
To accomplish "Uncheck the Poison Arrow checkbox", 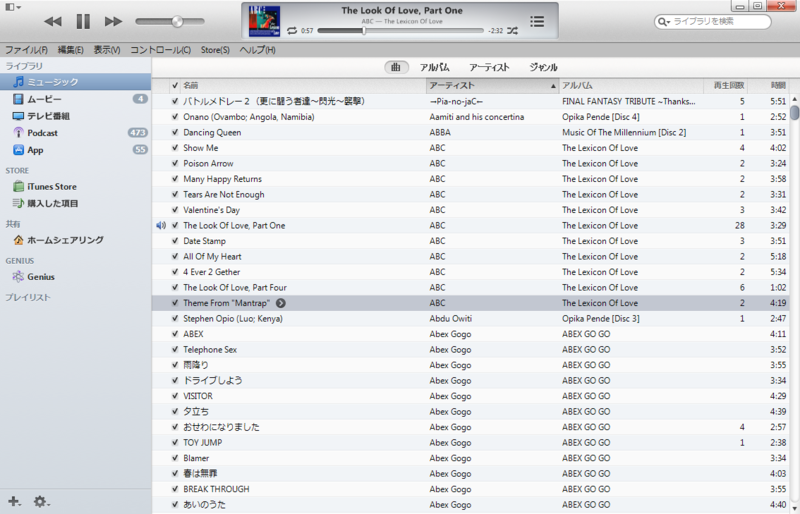I will pyautogui.click(x=175, y=163).
